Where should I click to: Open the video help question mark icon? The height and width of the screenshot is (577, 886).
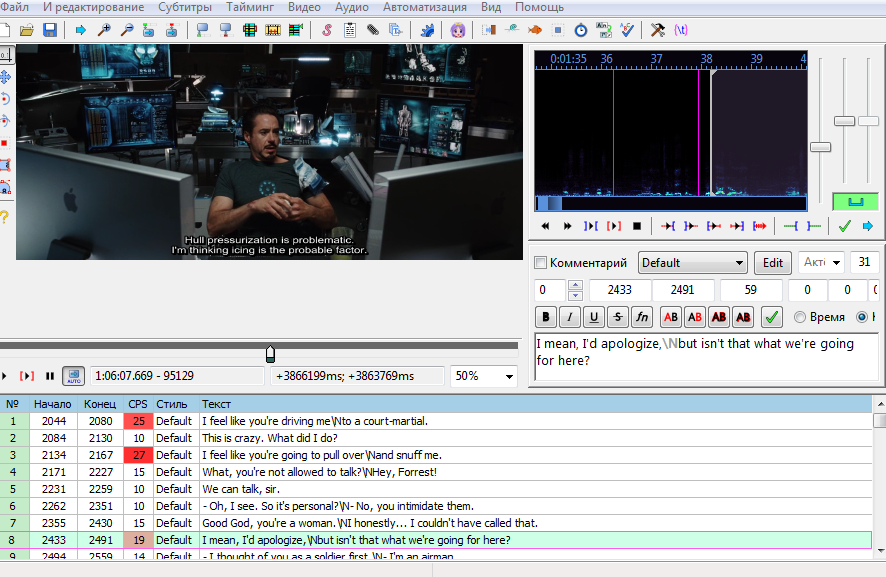click(x=5, y=215)
